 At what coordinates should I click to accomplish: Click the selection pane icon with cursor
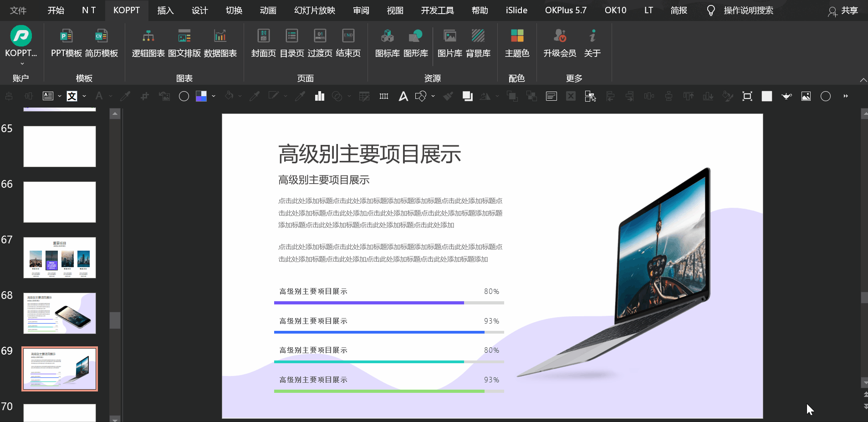(x=590, y=96)
